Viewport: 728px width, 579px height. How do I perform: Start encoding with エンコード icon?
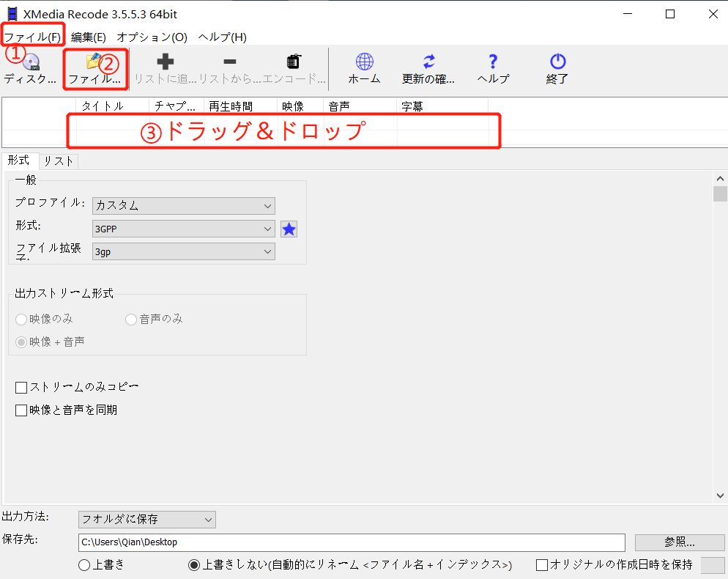(x=294, y=62)
